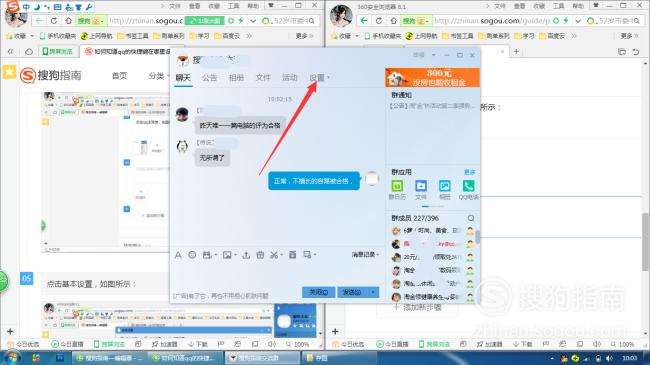Expand address history dropdown in left browser
The image size is (650, 365).
tap(252, 21)
